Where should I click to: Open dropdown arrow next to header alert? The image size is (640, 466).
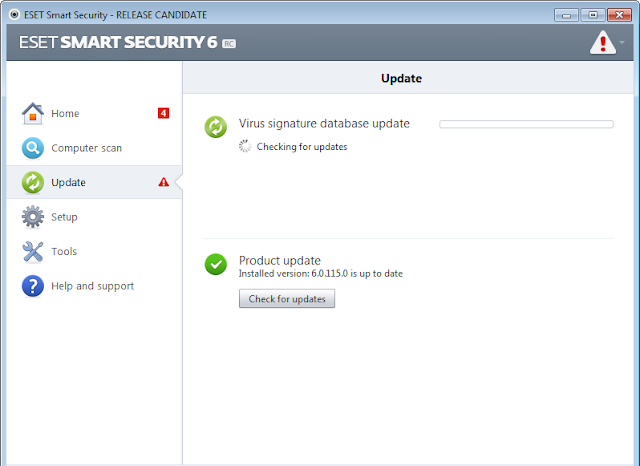tap(622, 42)
